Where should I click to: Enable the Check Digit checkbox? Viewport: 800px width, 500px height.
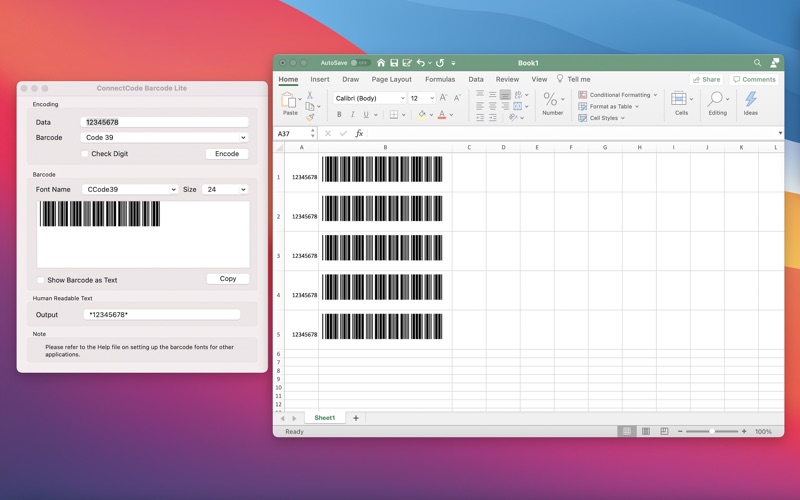pos(85,154)
